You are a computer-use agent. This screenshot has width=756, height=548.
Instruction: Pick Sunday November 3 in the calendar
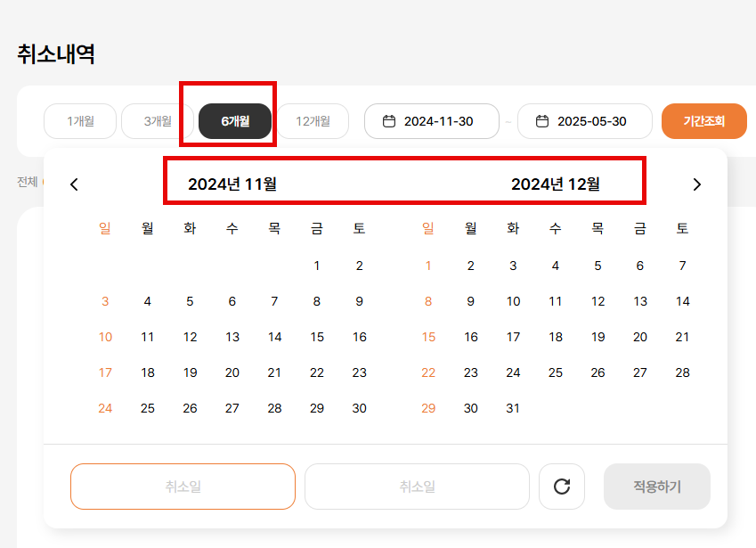coord(105,301)
